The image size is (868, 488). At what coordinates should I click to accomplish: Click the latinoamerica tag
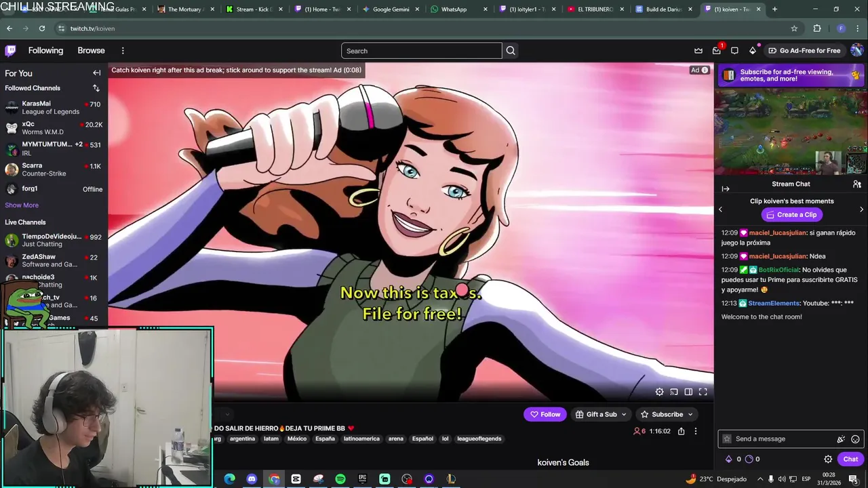point(361,439)
